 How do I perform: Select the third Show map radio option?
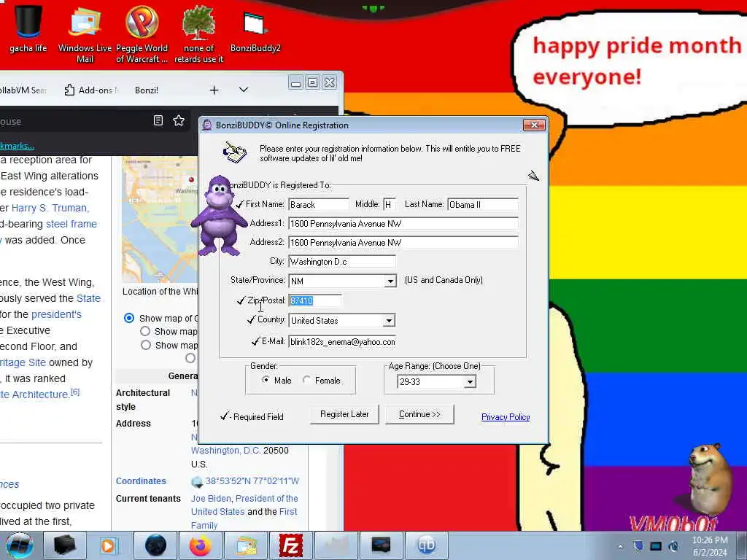145,345
